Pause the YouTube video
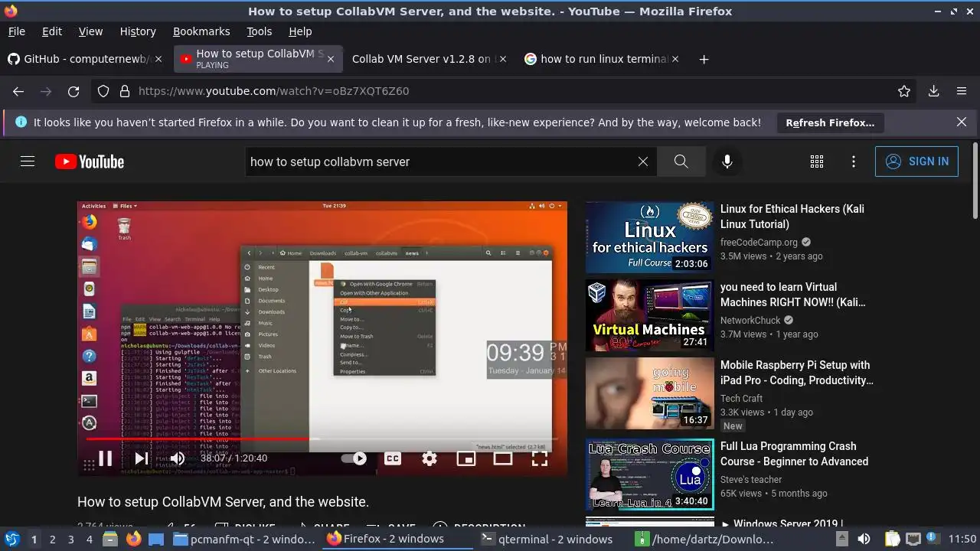The image size is (980, 551). point(106,458)
